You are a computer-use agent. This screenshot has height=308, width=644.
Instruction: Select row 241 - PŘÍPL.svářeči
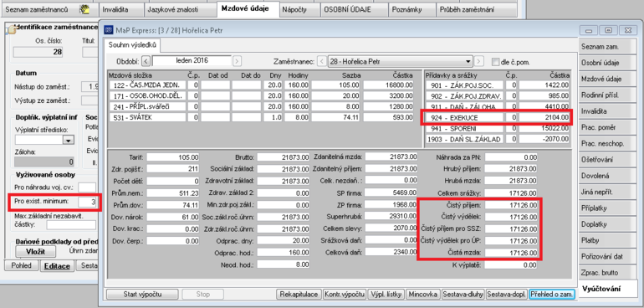(x=261, y=106)
